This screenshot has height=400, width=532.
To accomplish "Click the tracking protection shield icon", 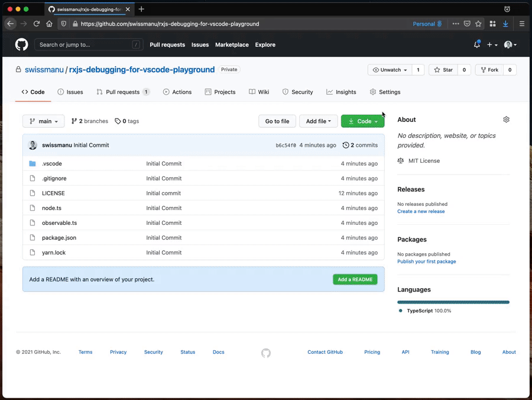I will (63, 24).
